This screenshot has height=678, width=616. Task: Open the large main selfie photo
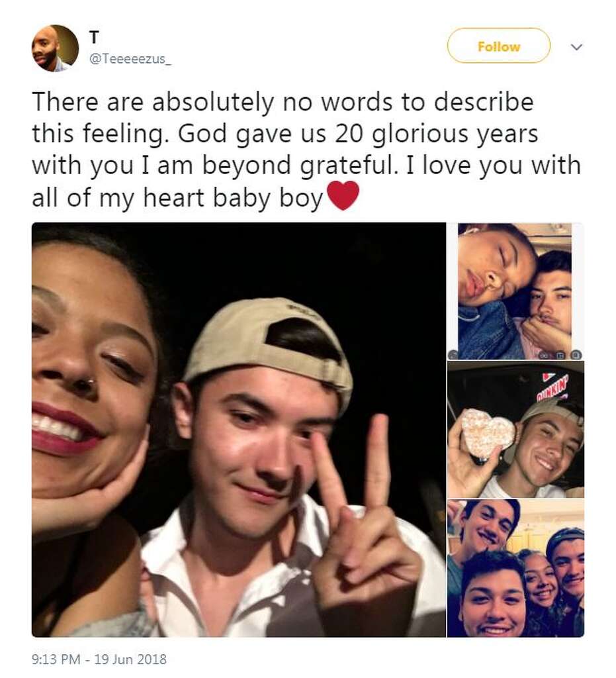(x=238, y=429)
